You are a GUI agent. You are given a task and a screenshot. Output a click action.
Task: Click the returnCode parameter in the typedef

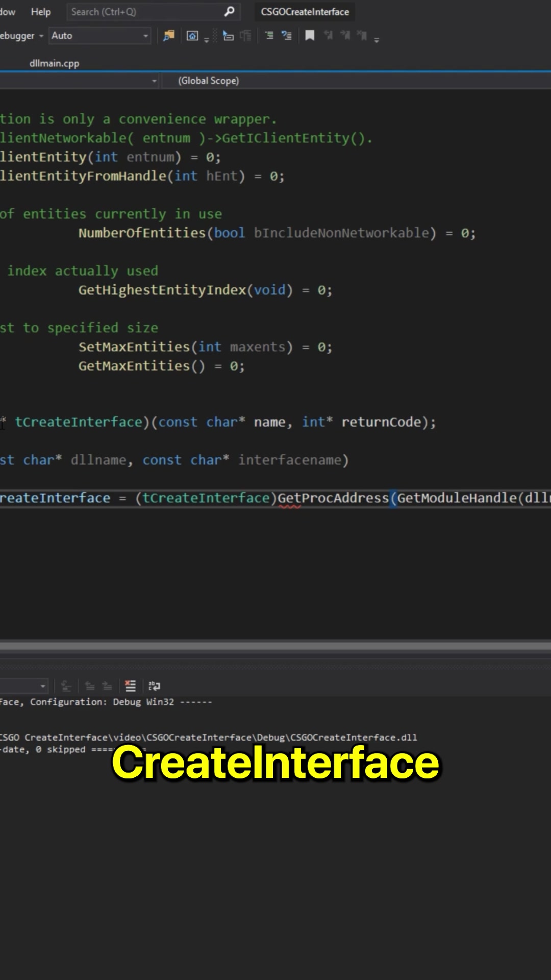tap(381, 422)
